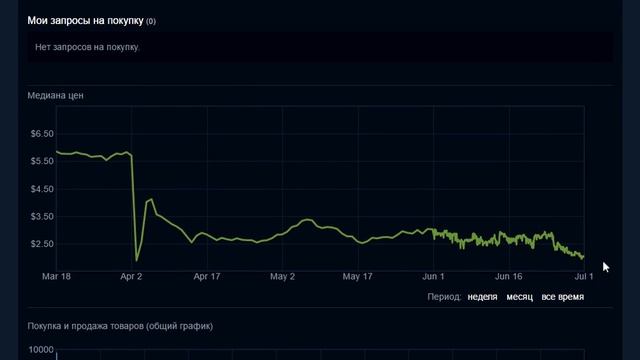Click the 10000 axis label on lower chart

[x=41, y=350]
